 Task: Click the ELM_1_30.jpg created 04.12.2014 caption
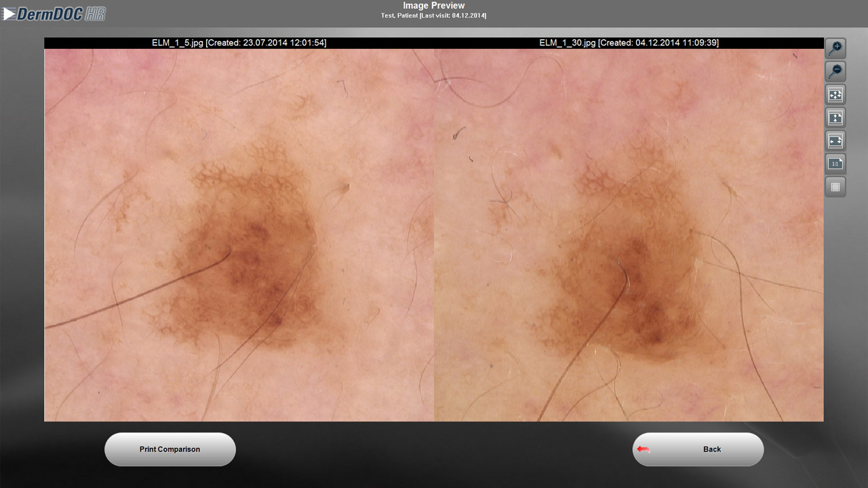click(x=629, y=43)
